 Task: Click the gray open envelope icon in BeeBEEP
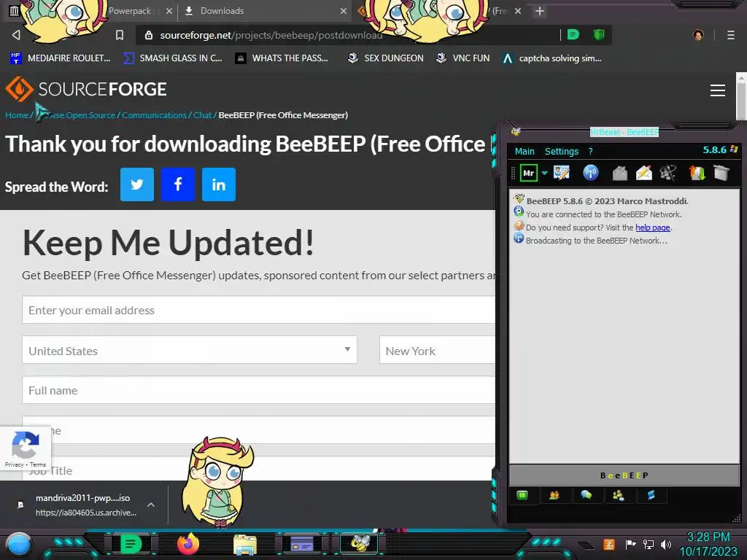tap(620, 173)
